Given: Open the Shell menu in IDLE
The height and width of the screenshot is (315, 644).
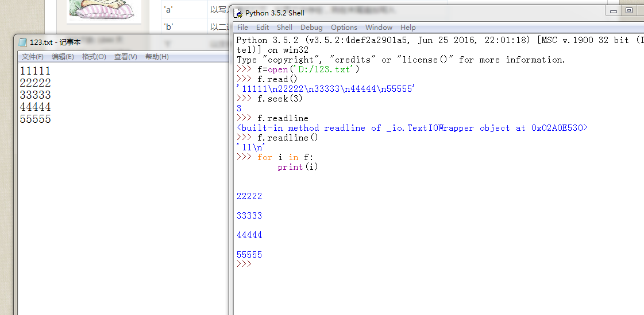Looking at the screenshot, I should tap(284, 28).
